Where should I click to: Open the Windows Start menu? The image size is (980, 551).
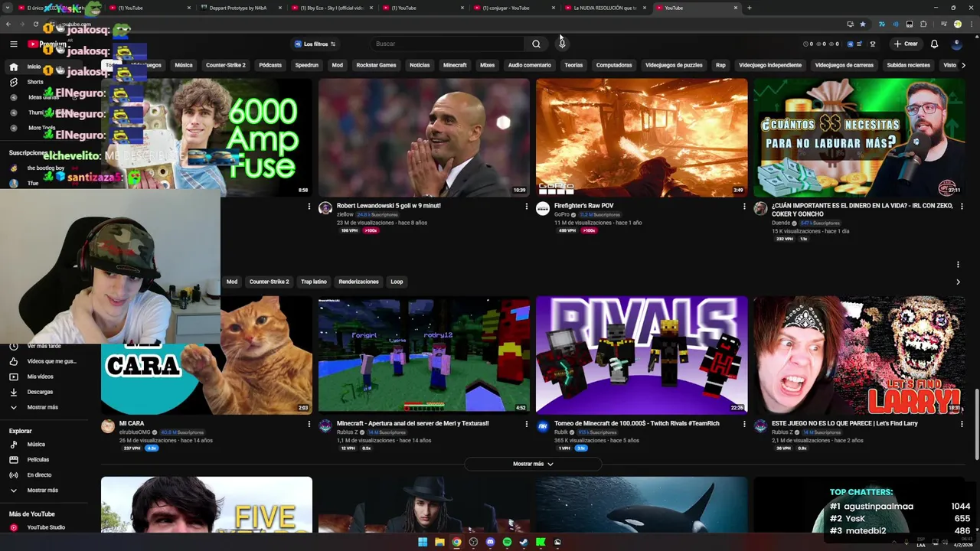(x=423, y=542)
